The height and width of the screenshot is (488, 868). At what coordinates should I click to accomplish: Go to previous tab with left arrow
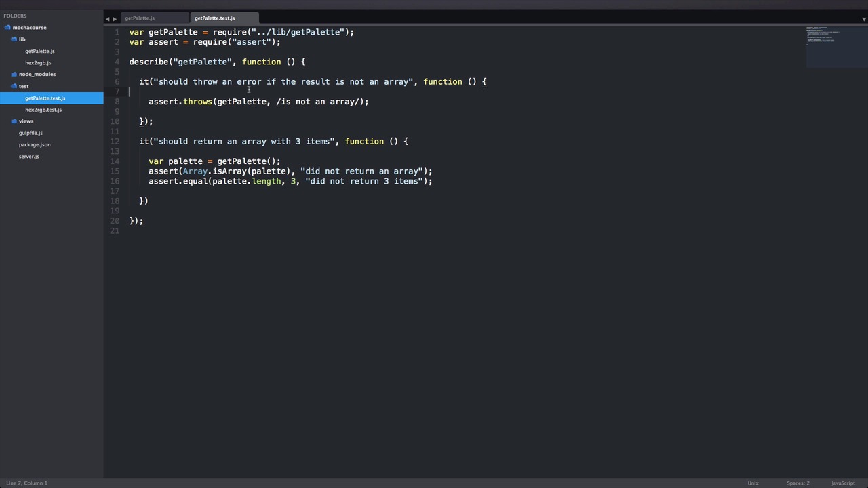pos(107,19)
